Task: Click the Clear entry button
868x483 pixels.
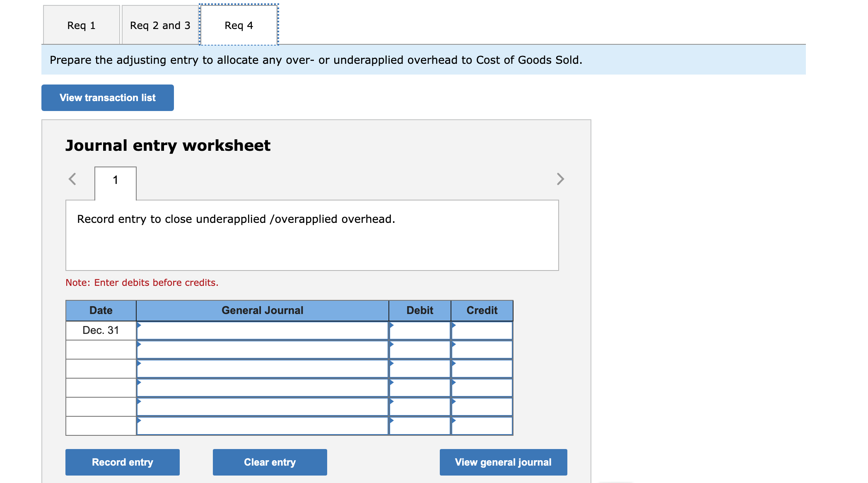Action: coord(270,462)
